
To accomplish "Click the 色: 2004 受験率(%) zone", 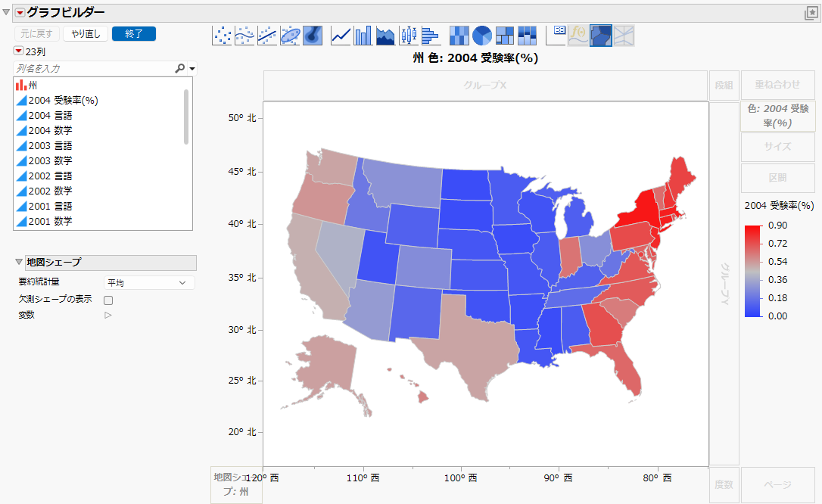I will pyautogui.click(x=777, y=116).
